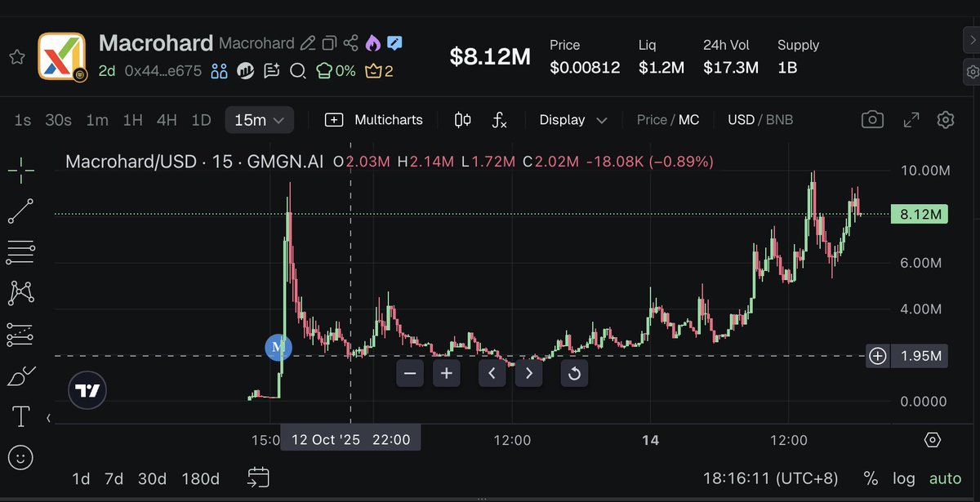Select the pattern drawing tool
980x502 pixels.
point(20,293)
